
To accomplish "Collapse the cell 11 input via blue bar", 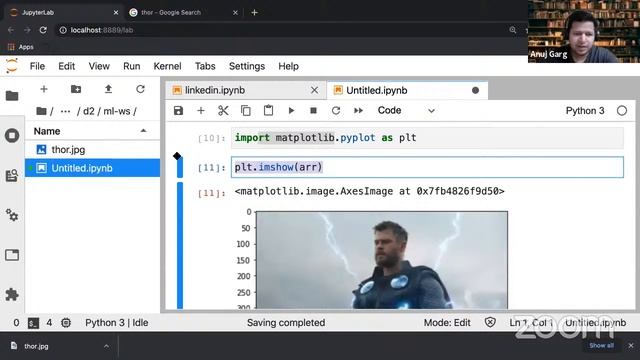I will 180,168.
